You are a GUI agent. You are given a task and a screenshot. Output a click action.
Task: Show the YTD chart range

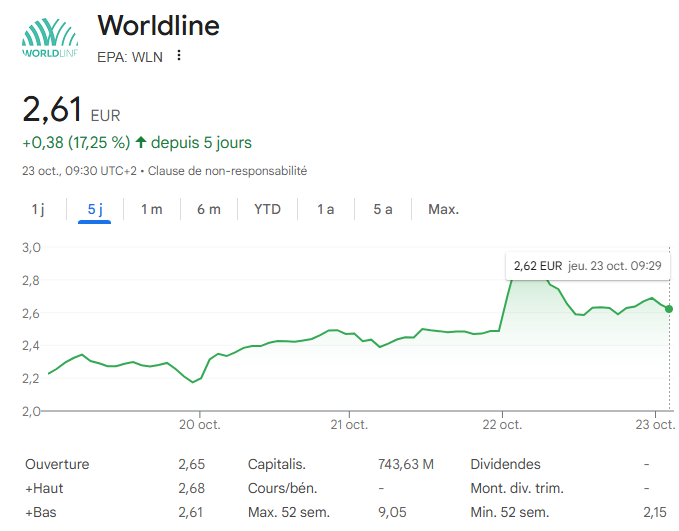tap(267, 209)
